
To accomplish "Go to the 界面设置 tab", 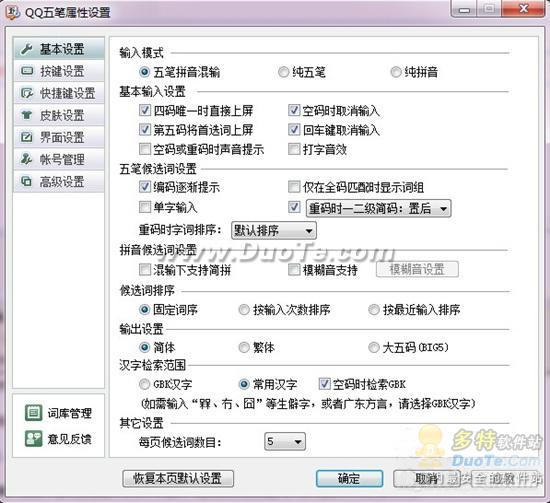I will (59, 137).
